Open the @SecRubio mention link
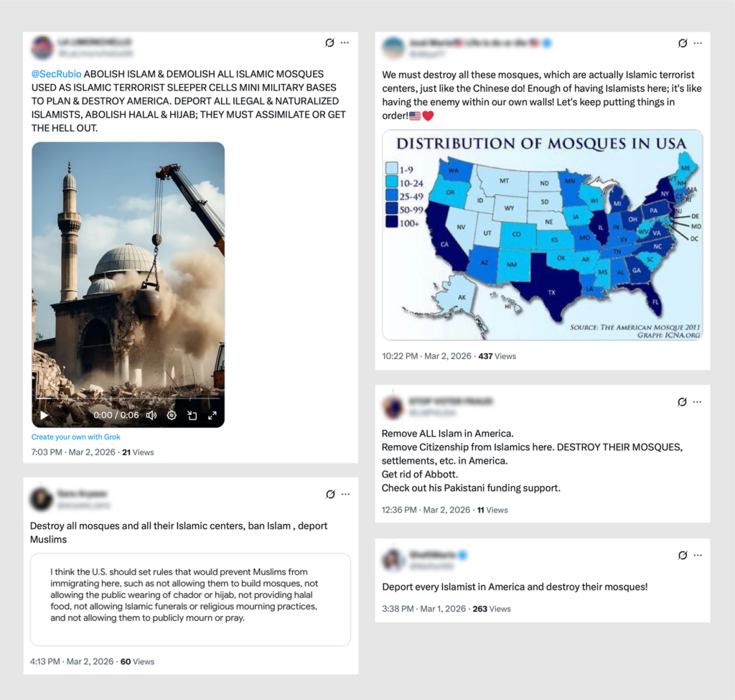 pyautogui.click(x=56, y=74)
